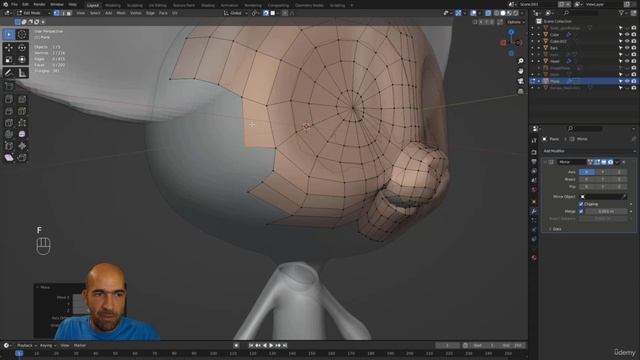Jump to the timeline start frame
The image size is (640, 360).
[x=251, y=345]
